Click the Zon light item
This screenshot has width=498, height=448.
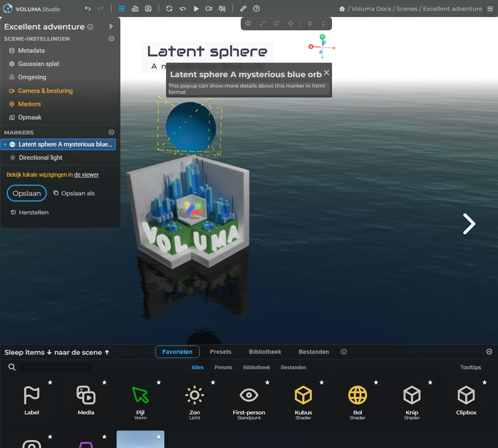click(195, 400)
